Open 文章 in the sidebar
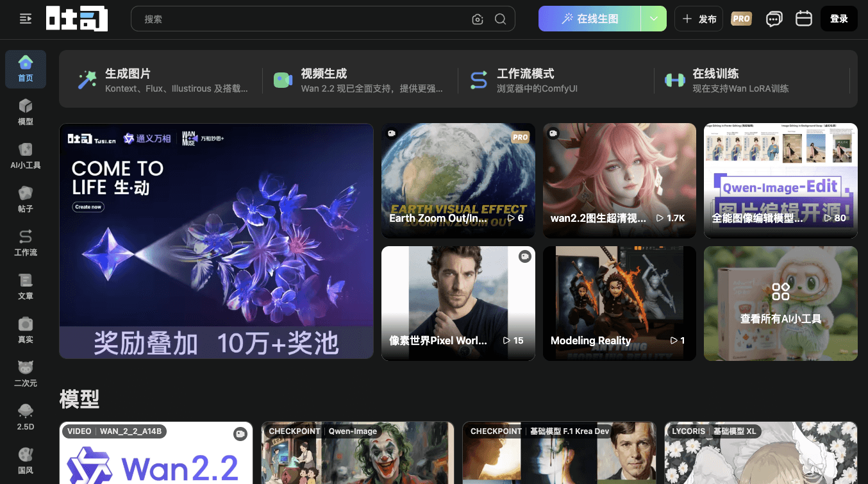This screenshot has height=484, width=868. coord(26,287)
